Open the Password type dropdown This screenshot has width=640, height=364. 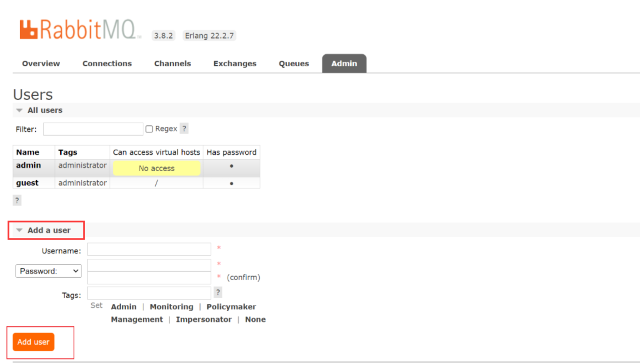point(49,271)
